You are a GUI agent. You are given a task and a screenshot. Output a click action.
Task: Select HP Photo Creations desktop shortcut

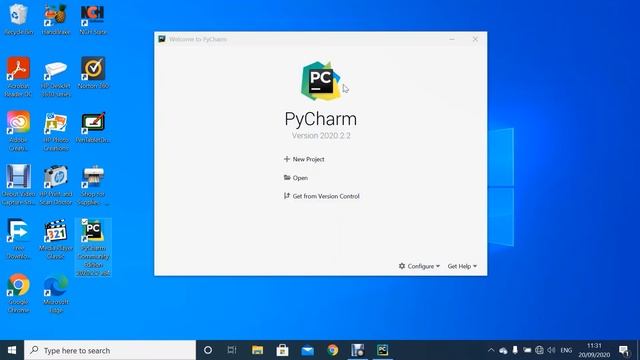56,131
